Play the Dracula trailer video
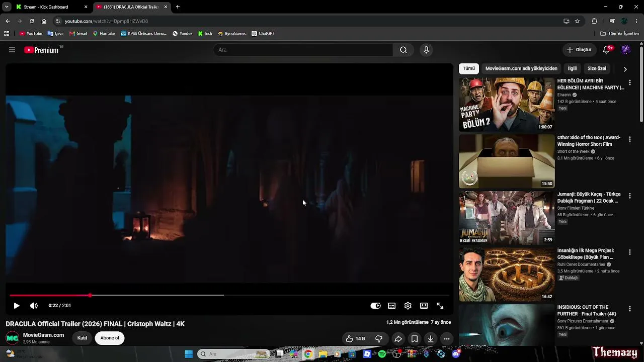The image size is (644, 362). tap(16, 306)
